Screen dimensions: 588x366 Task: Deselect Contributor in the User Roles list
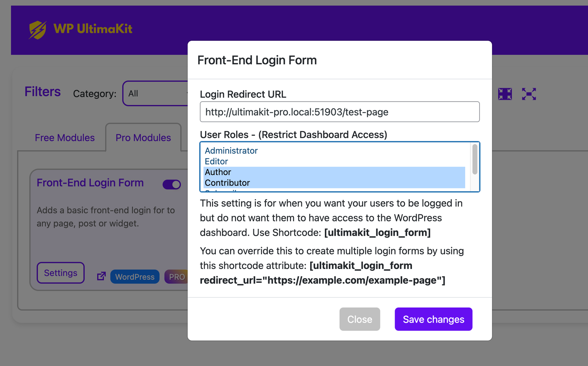[x=227, y=182]
